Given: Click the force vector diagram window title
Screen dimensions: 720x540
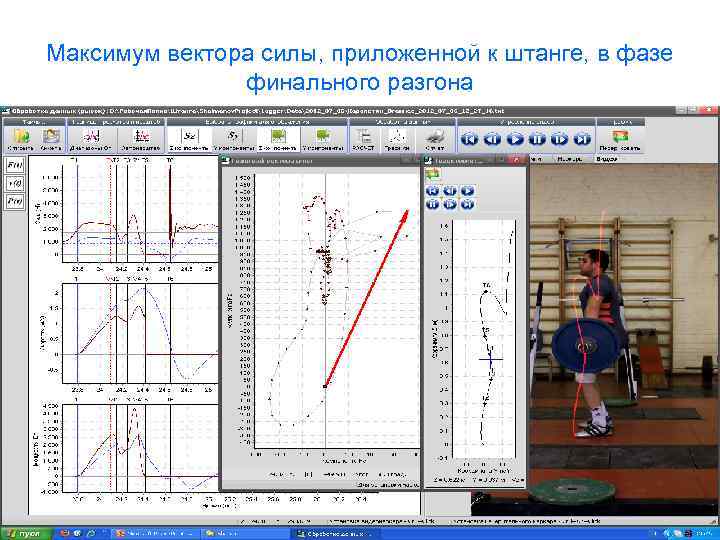Looking at the screenshot, I should [272, 161].
